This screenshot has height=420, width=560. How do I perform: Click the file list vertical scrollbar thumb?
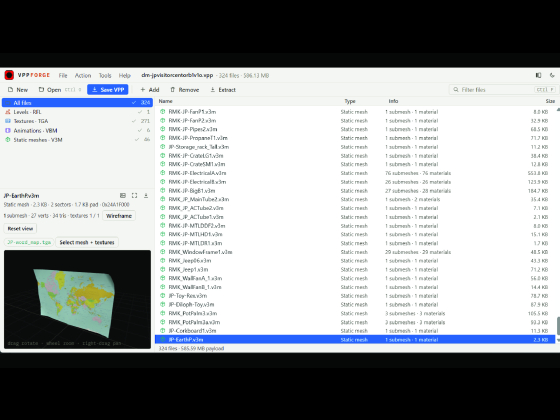tap(558, 326)
